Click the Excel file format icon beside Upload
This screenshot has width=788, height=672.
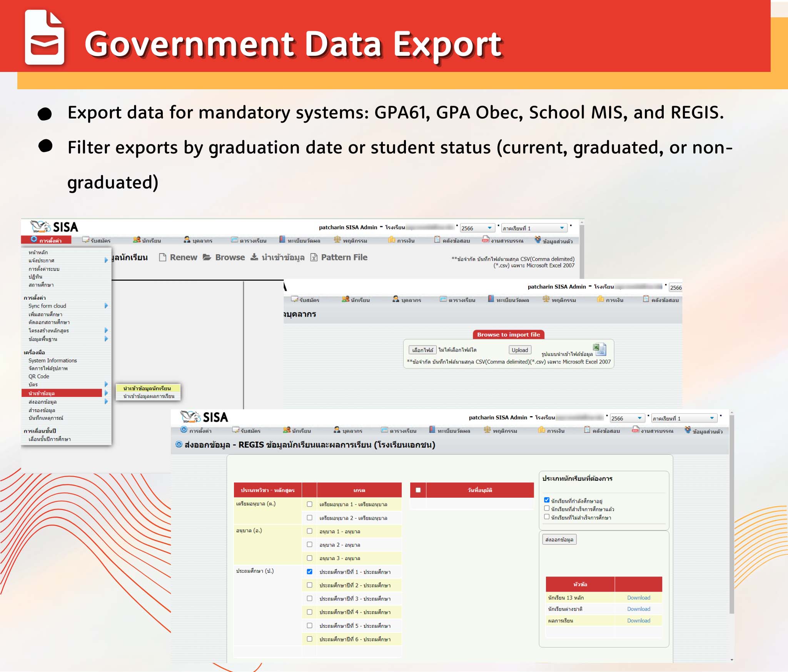599,349
